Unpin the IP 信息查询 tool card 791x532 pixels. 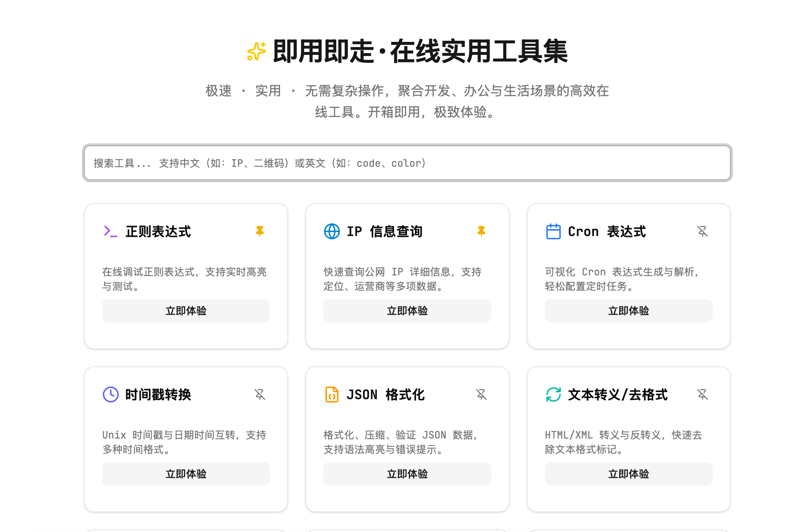(x=481, y=231)
